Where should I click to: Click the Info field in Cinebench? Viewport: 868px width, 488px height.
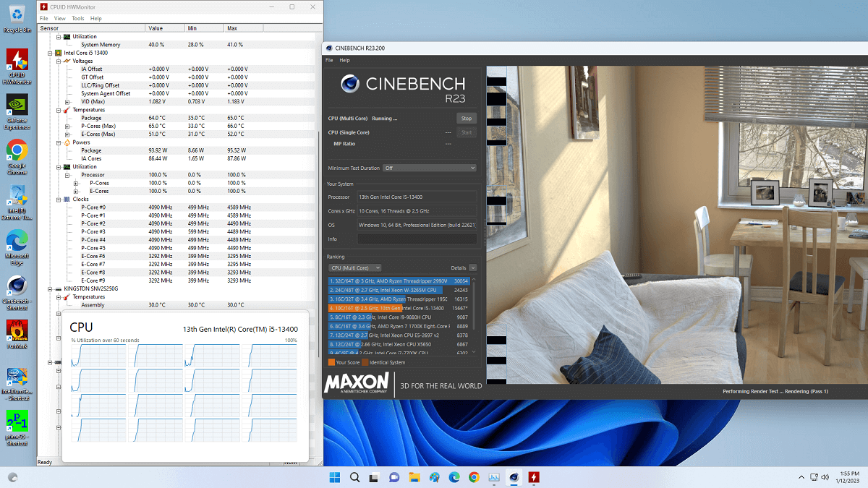click(x=417, y=239)
